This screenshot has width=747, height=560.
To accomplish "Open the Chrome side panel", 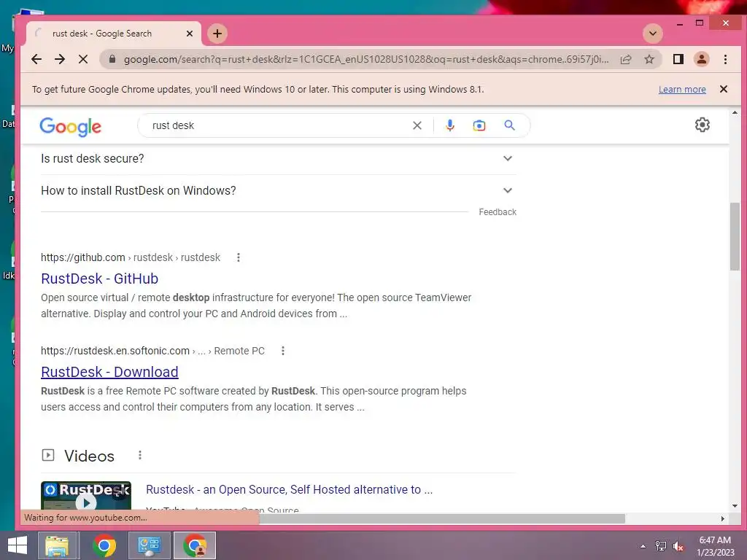I will coord(678,59).
